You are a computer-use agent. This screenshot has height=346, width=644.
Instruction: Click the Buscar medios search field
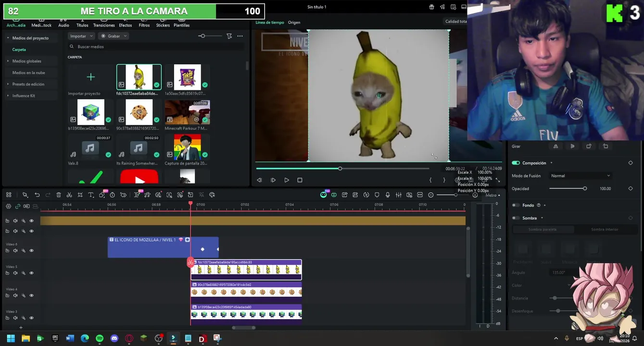click(156, 47)
